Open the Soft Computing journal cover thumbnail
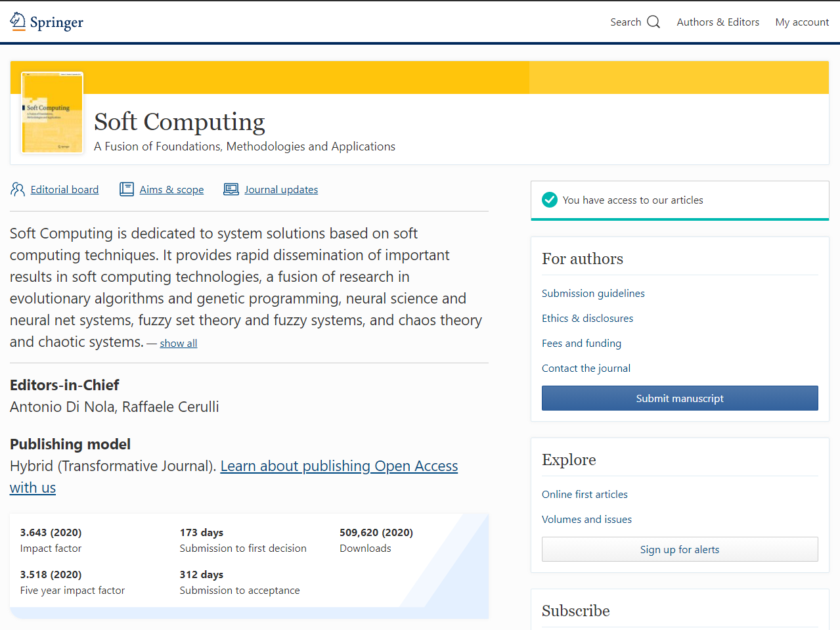840x630 pixels. [53, 112]
